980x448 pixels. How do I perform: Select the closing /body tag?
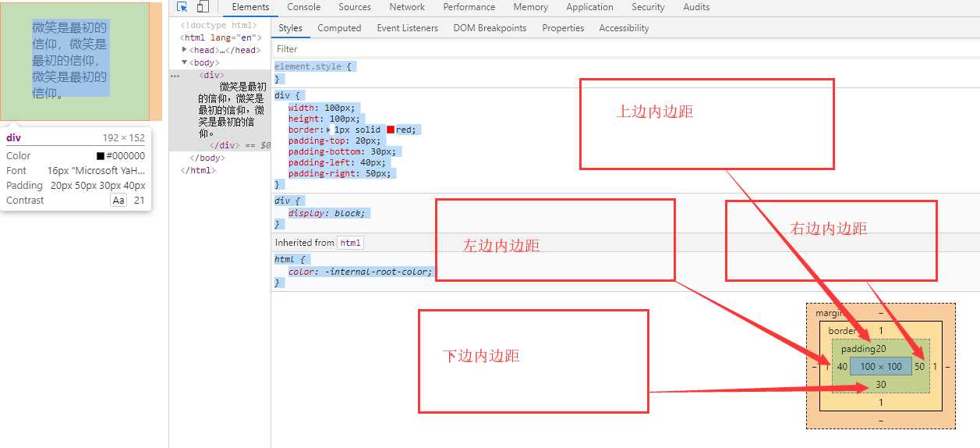[x=207, y=158]
